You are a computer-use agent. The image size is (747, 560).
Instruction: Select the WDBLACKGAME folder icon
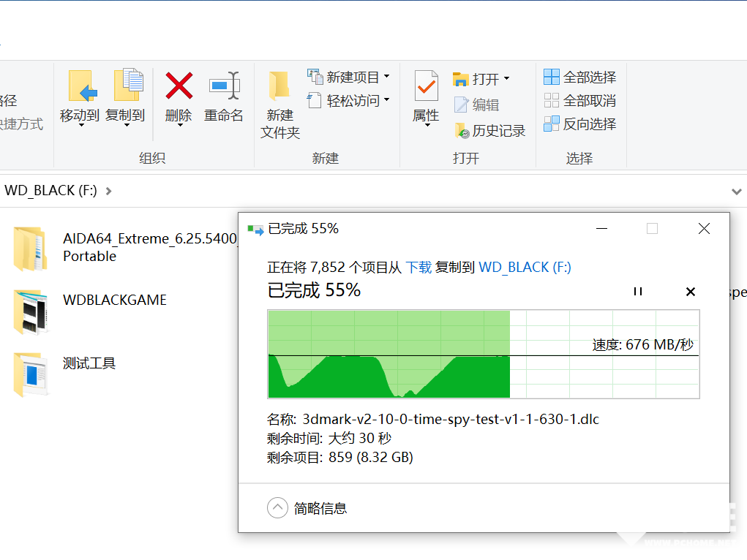(31, 311)
